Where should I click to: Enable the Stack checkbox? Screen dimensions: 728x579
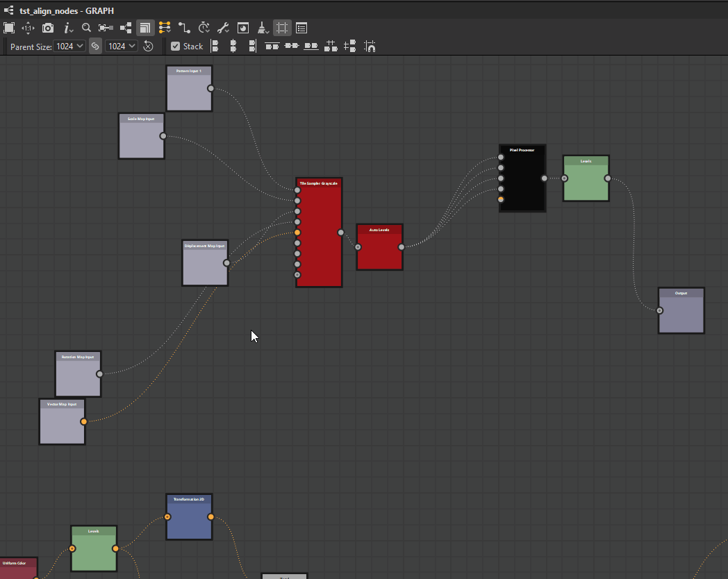(176, 46)
